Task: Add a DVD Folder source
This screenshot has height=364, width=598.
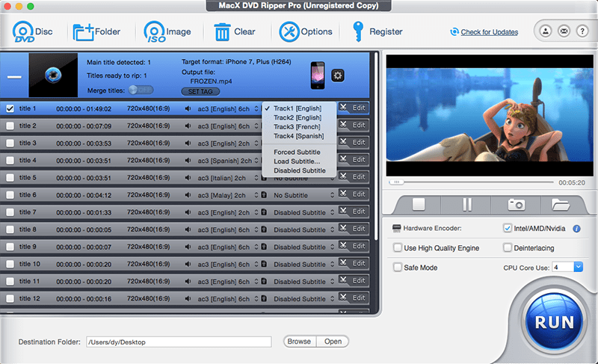Action: coord(96,31)
